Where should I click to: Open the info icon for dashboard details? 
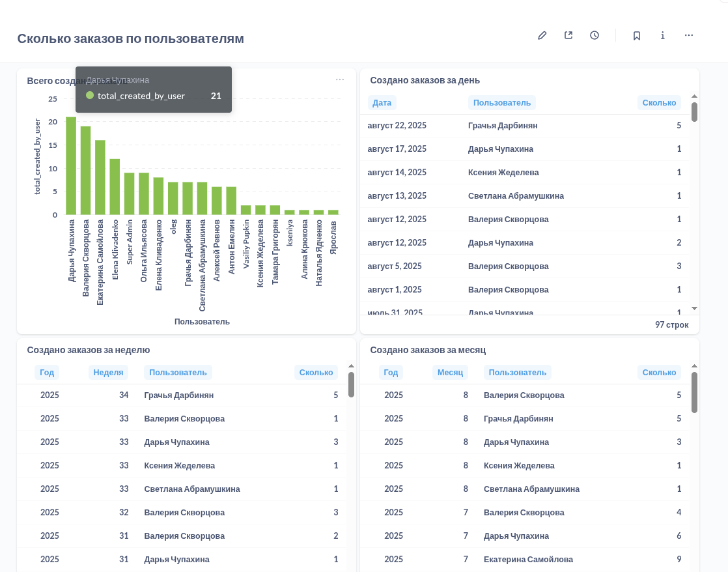pos(663,35)
